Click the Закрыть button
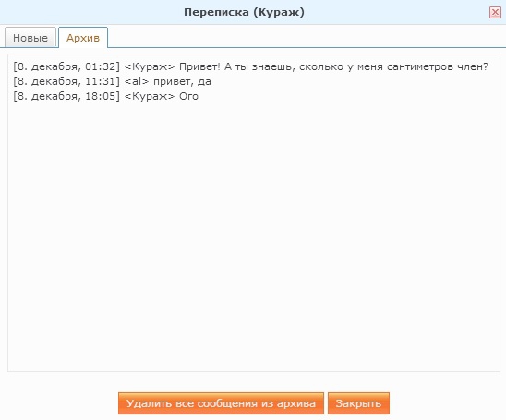This screenshot has height=420, width=506. tap(358, 403)
